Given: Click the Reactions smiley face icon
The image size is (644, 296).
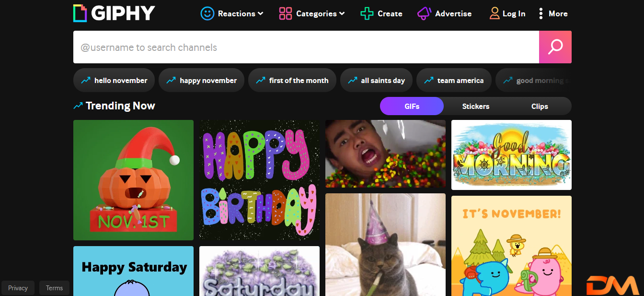Looking at the screenshot, I should click(x=207, y=13).
